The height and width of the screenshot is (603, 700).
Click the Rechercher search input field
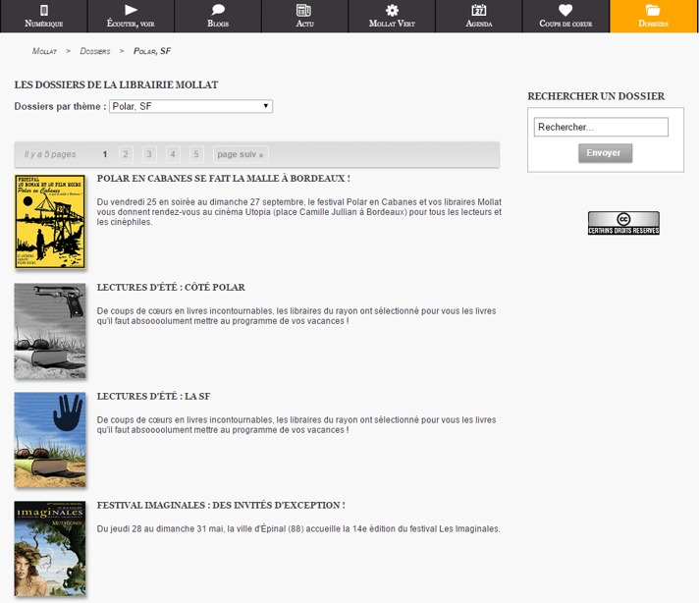tap(601, 128)
